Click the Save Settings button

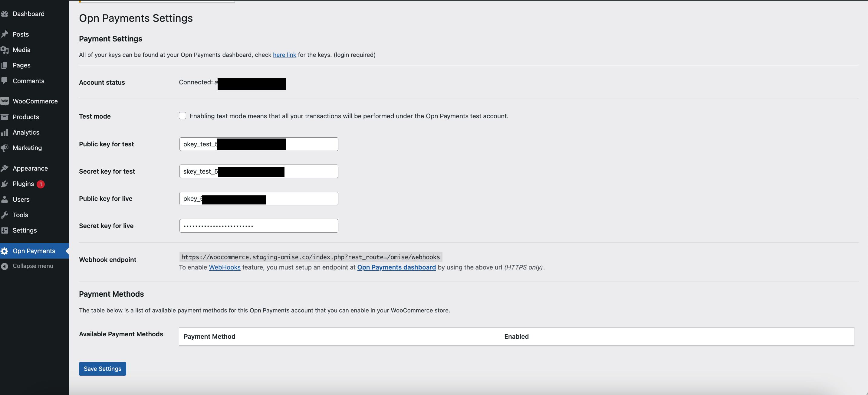102,368
